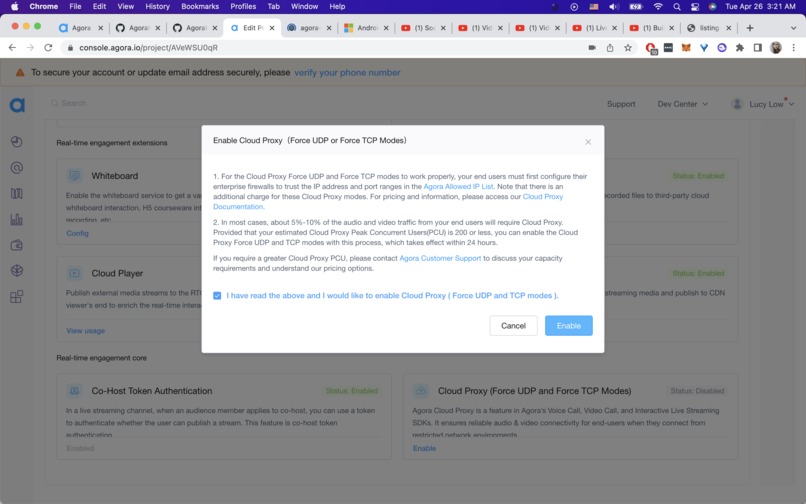The height and width of the screenshot is (504, 806).
Task: Close the Enable Cloud Proxy dialog
Action: pyautogui.click(x=588, y=142)
